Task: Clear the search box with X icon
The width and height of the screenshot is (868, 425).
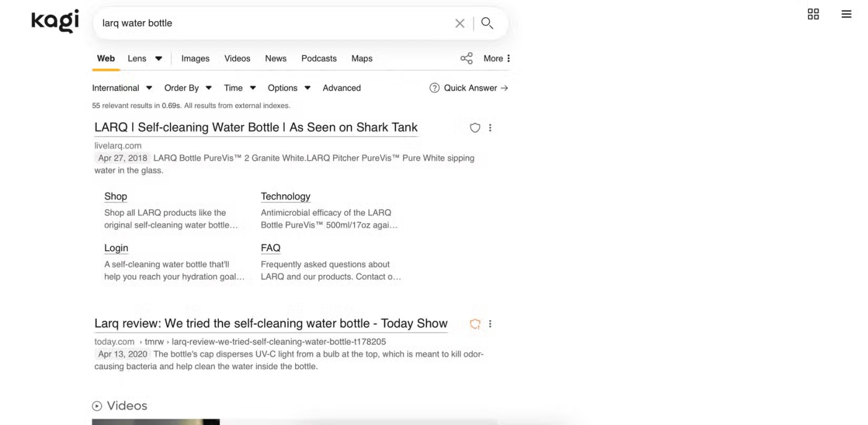Action: (459, 24)
